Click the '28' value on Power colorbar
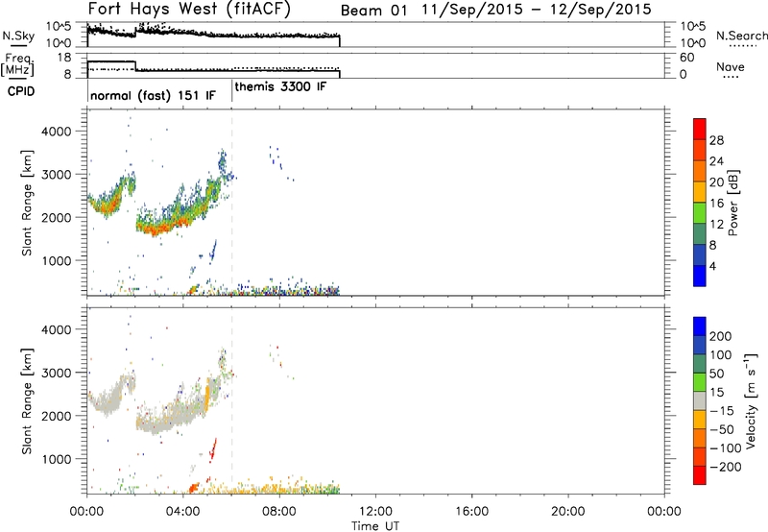This screenshot has width=768, height=532. coord(716,140)
